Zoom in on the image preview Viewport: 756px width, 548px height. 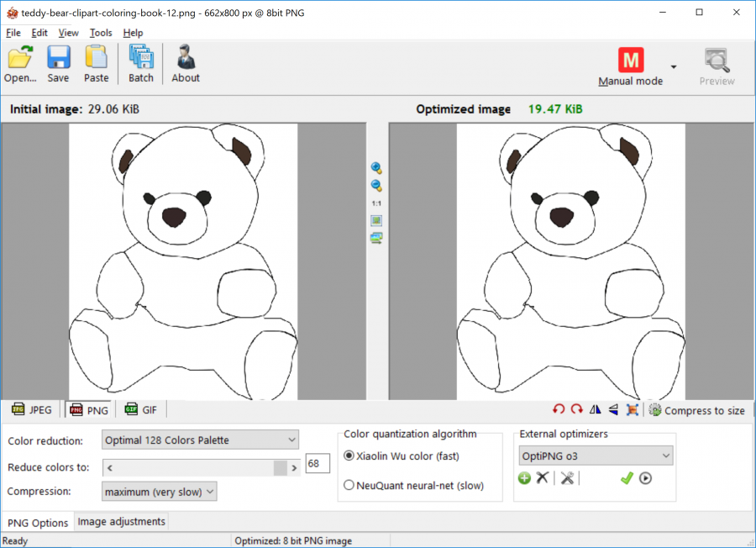[x=376, y=167]
